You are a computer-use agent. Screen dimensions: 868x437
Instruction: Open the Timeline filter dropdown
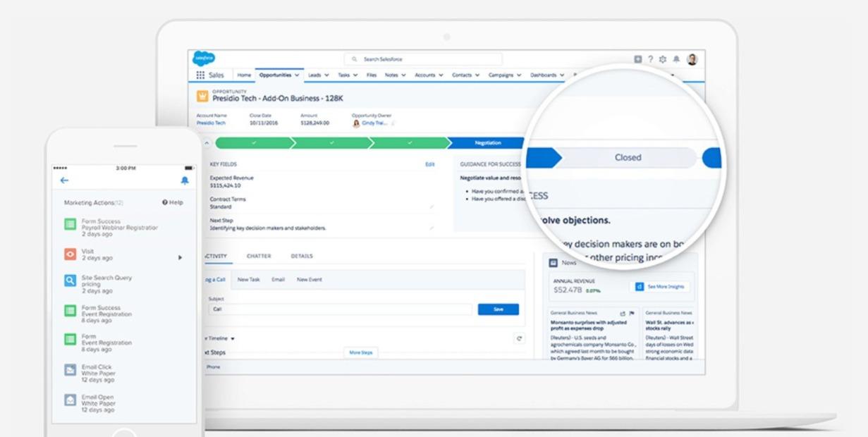(233, 339)
